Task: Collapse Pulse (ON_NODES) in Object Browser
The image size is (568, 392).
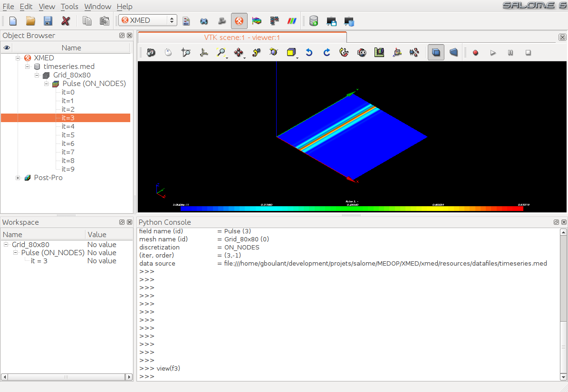Action: tap(47, 84)
